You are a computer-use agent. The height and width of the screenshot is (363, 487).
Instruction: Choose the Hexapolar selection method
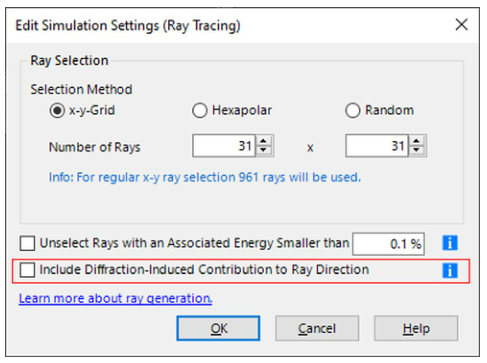199,110
